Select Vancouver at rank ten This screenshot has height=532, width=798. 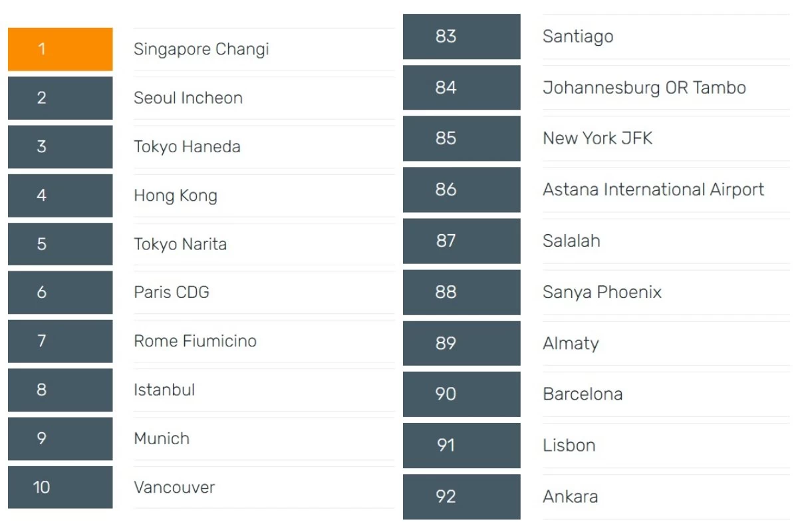click(174, 487)
